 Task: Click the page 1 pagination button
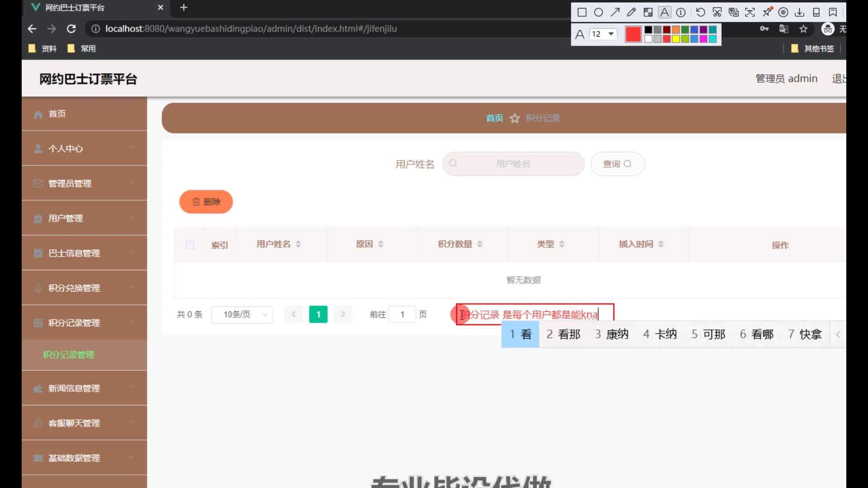tap(318, 314)
